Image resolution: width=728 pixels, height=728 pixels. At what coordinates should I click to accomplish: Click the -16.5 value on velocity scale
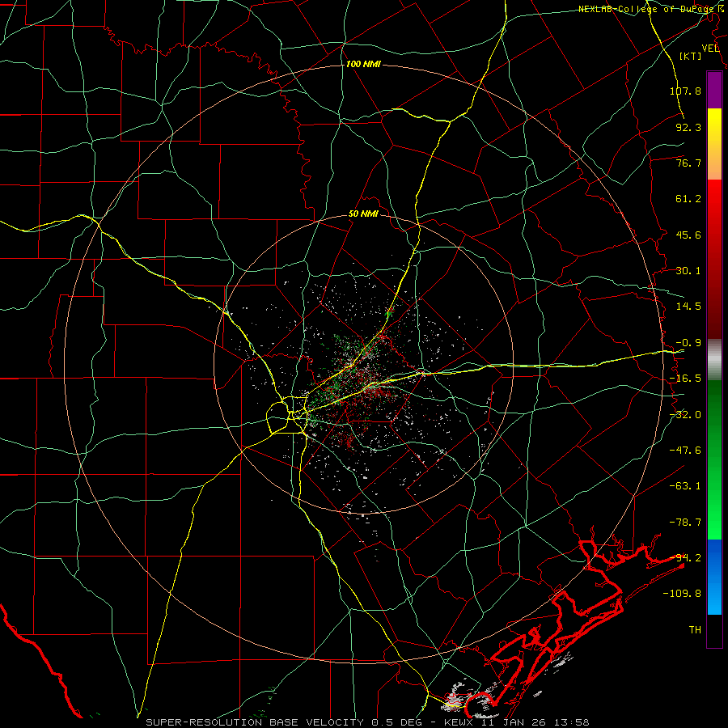coord(685,379)
